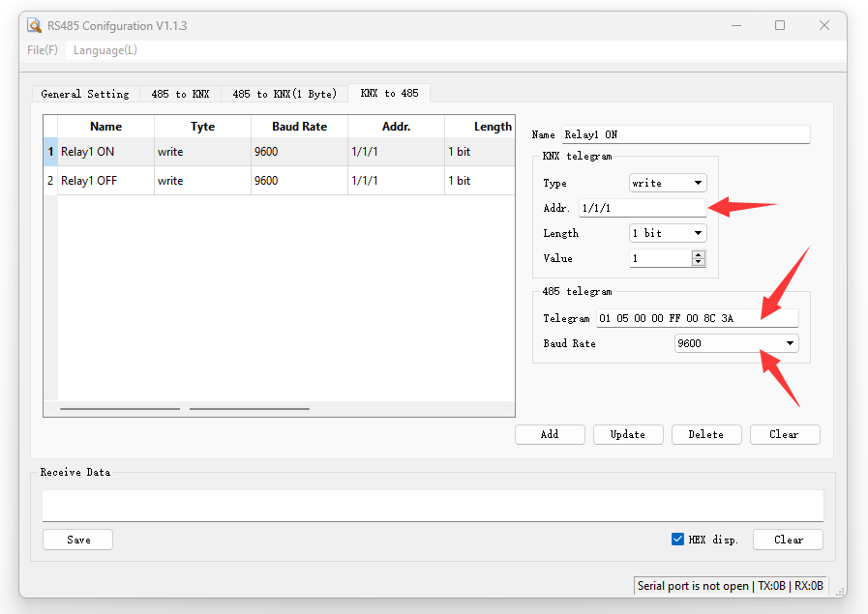Open the Baud Rate dropdown
Image resolution: width=868 pixels, height=614 pixels.
(x=736, y=343)
